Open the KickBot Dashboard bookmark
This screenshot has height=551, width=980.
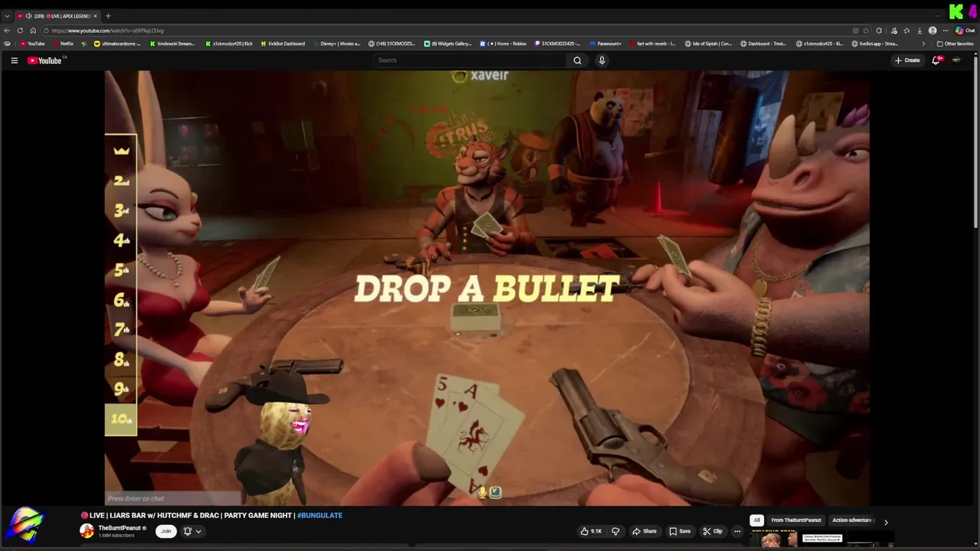[x=282, y=44]
